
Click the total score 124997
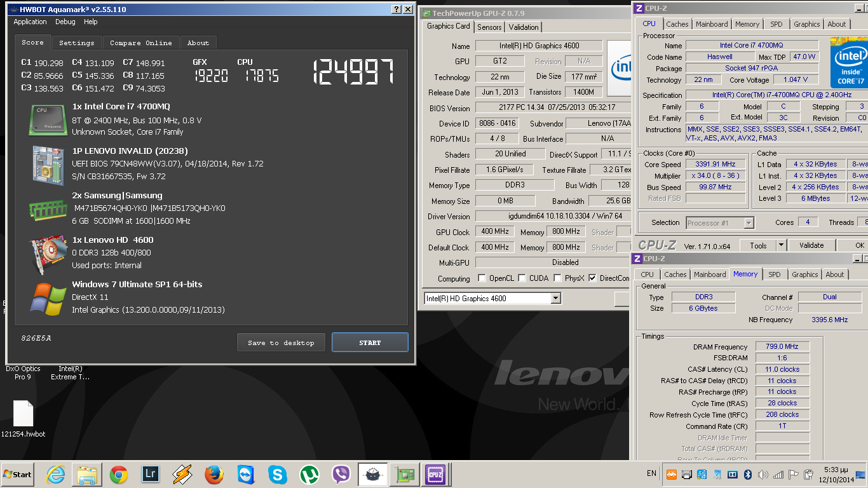click(353, 72)
